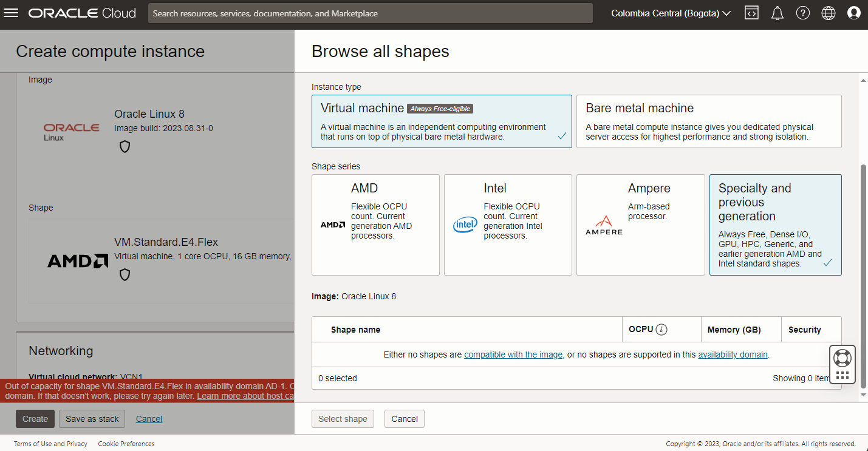Choose the Ampere shape series card
Image resolution: width=868 pixels, height=451 pixels.
[640, 225]
